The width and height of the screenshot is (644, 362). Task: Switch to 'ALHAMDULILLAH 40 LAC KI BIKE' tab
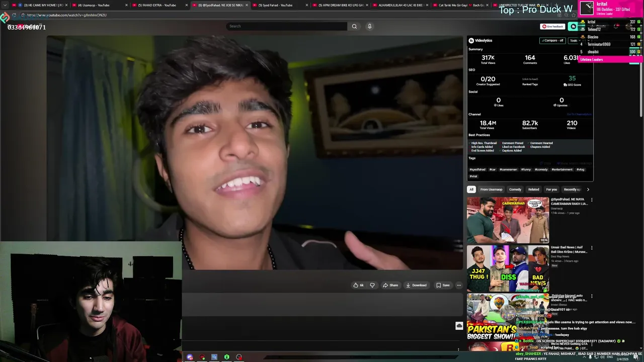pos(400,5)
